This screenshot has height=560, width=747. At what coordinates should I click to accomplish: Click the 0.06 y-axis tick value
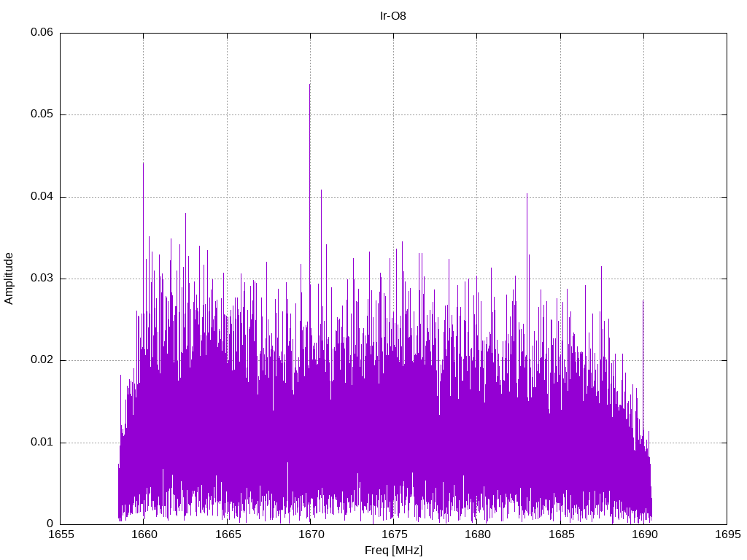pos(42,32)
